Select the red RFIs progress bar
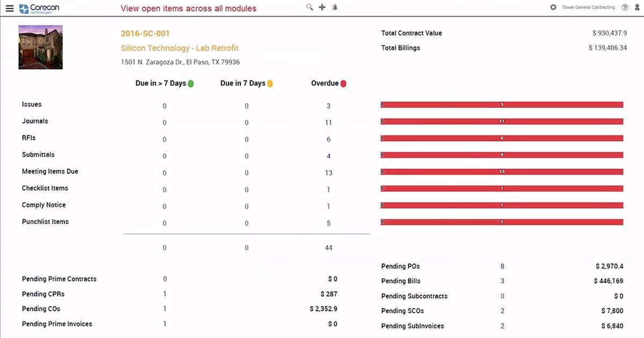 (x=502, y=138)
